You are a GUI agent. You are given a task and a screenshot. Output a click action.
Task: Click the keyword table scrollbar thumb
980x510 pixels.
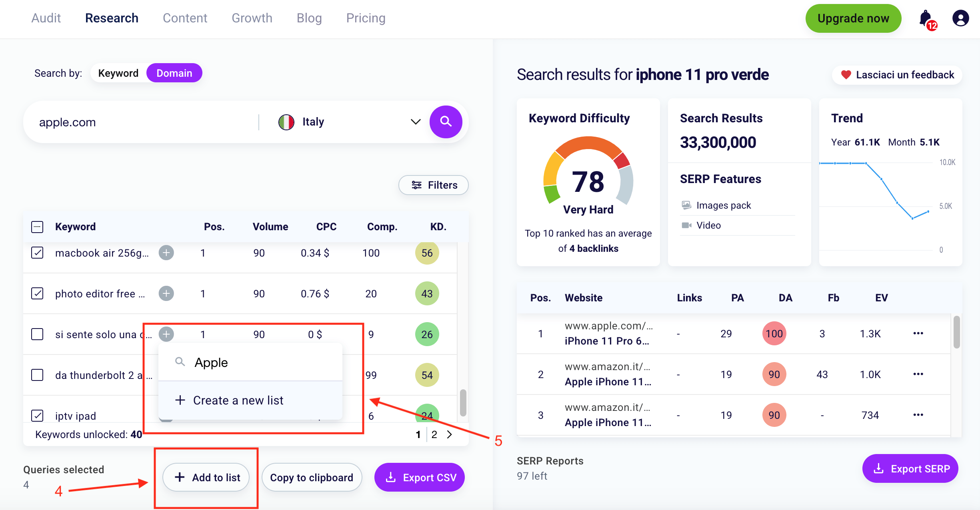pos(463,402)
